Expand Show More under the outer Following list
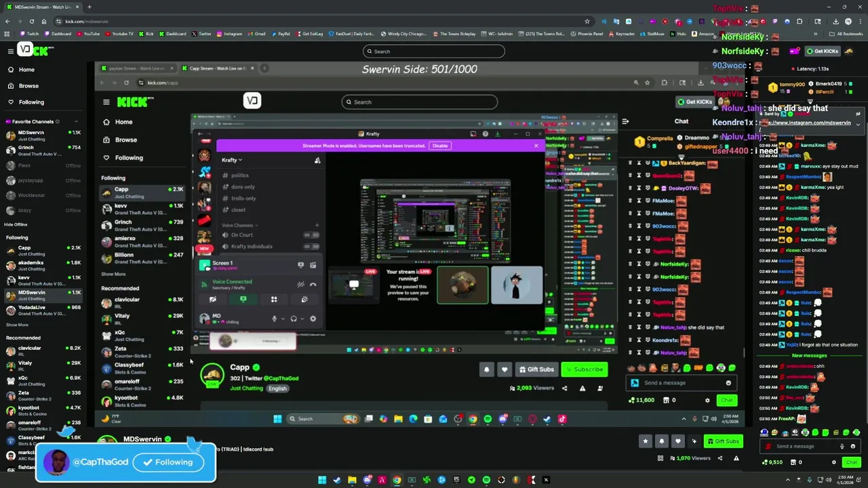 [x=17, y=325]
